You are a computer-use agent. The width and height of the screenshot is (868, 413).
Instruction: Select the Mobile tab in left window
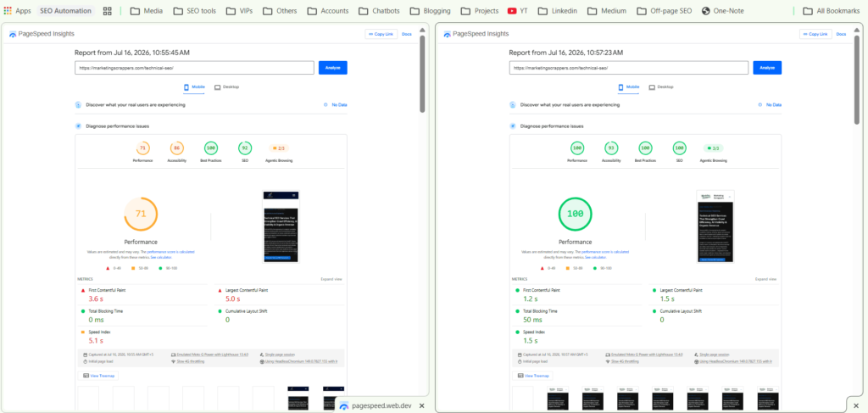click(x=194, y=87)
